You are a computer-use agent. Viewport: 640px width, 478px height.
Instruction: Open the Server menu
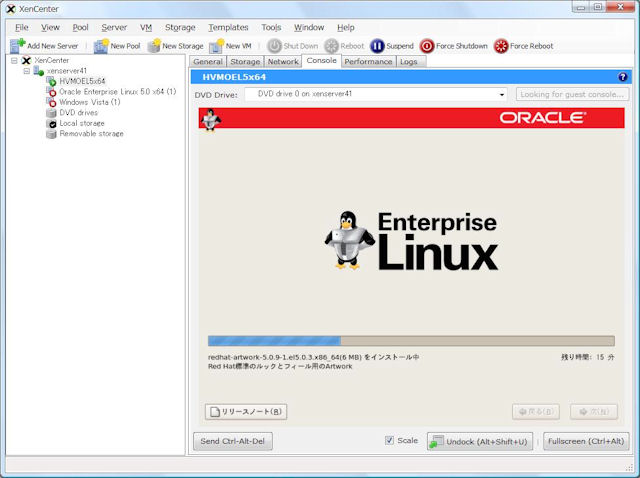[114, 27]
